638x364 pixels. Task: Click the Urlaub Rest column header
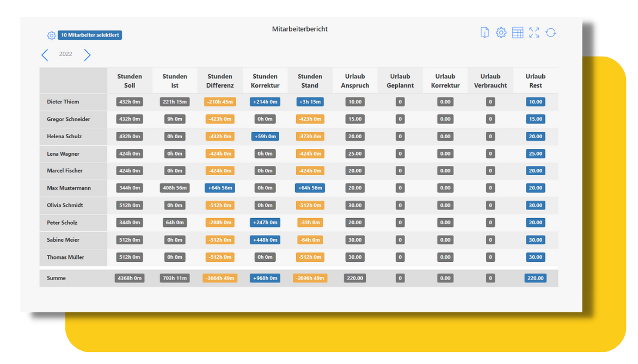pos(535,81)
